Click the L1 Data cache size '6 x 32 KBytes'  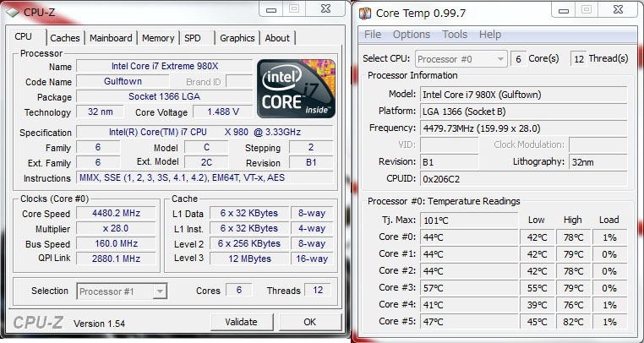[x=249, y=213]
